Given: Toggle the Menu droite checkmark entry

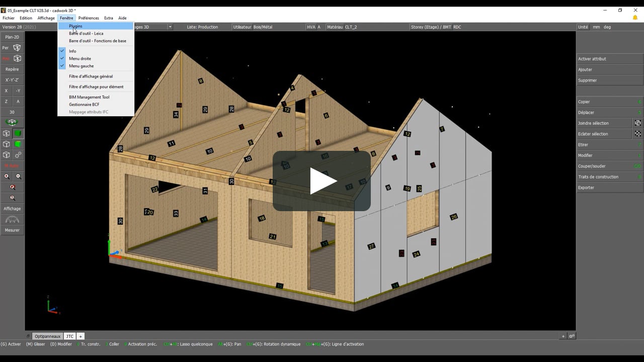Looking at the screenshot, I should 96,58.
